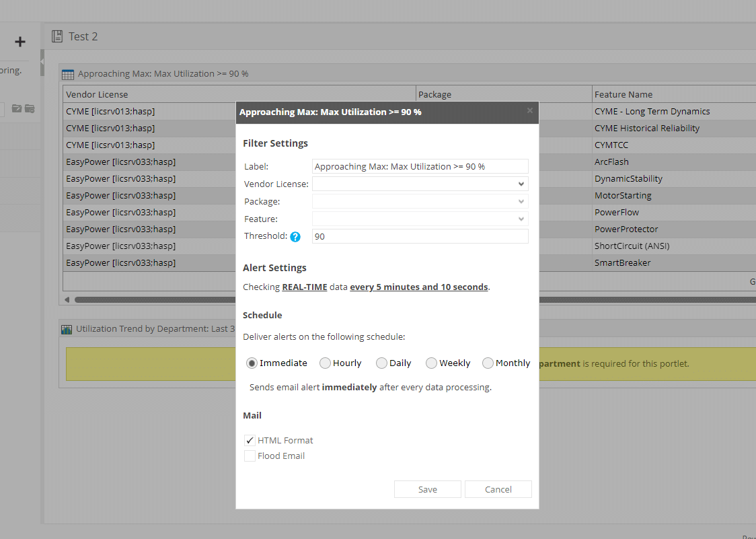This screenshot has height=539, width=756.
Task: Click the table icon beside Approaching Max portlet title
Action: [68, 74]
